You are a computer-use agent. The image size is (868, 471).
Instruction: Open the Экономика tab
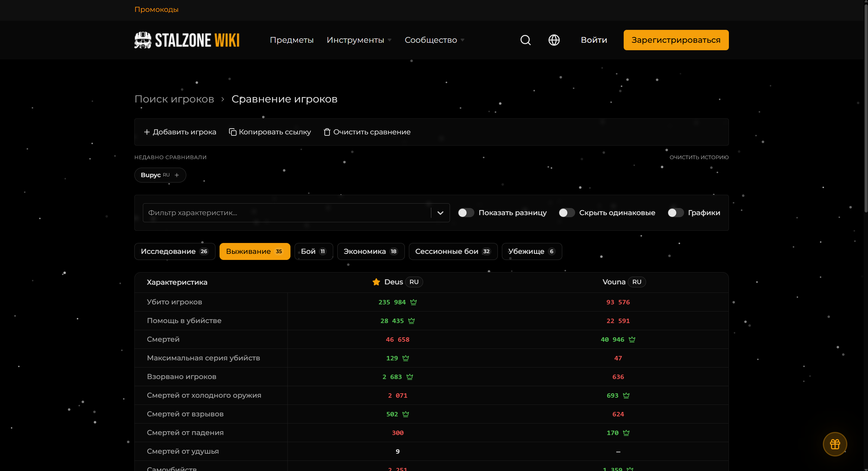click(371, 251)
